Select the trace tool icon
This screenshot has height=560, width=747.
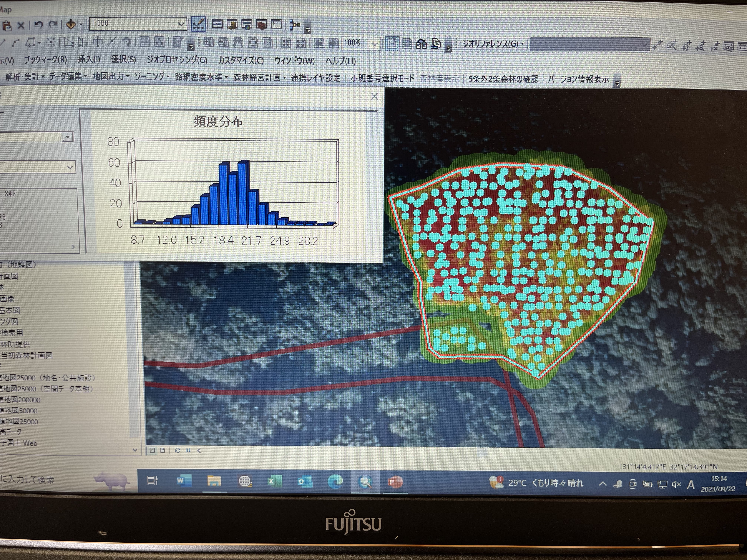[30, 43]
